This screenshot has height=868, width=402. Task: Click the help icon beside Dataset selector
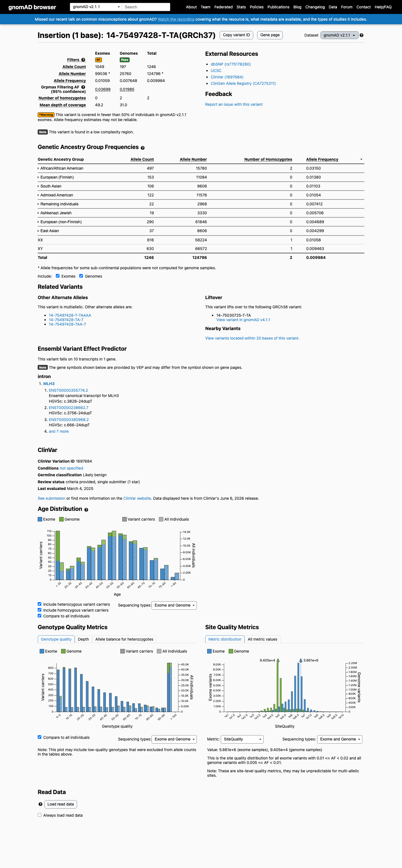[x=362, y=35]
